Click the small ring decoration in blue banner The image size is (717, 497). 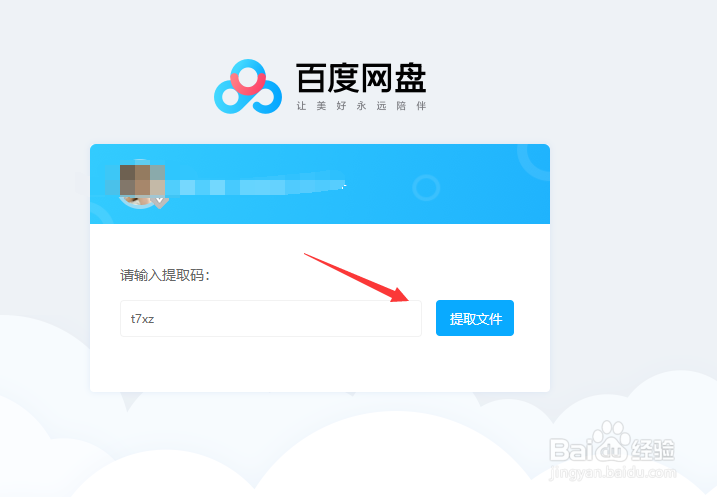click(x=426, y=187)
